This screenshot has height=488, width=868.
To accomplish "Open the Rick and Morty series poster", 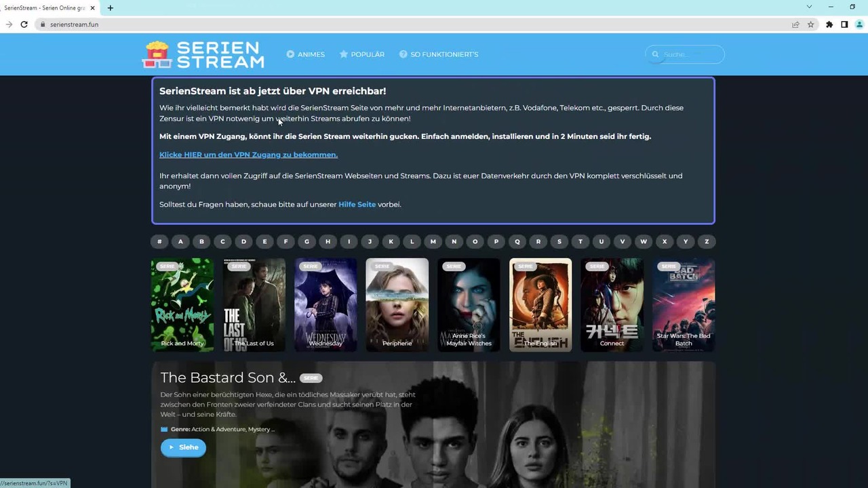I will (x=182, y=305).
